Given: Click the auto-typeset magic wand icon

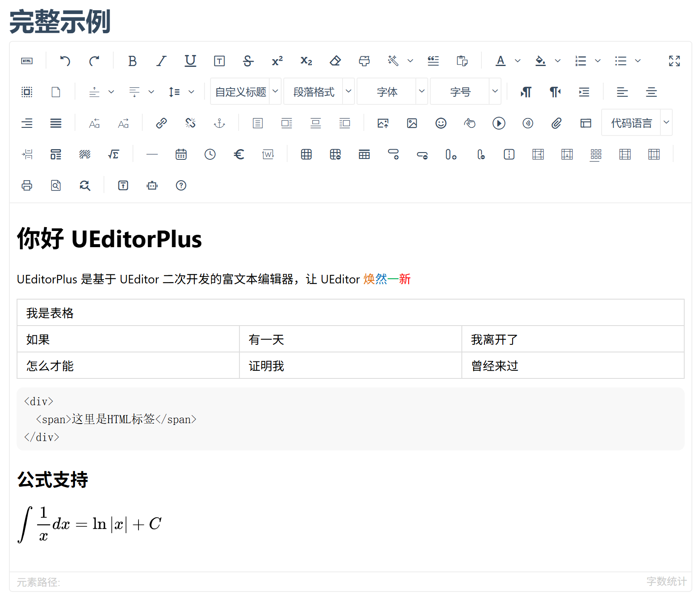Looking at the screenshot, I should click(x=393, y=61).
